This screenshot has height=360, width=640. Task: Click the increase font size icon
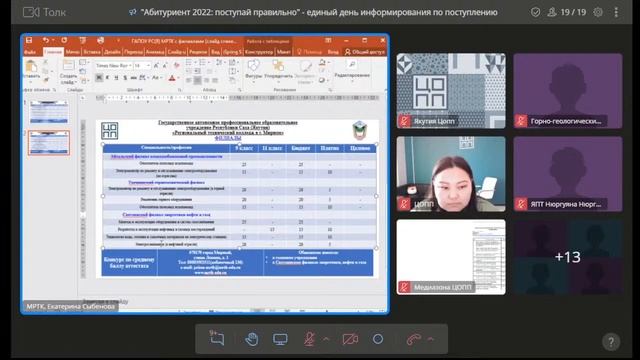156,65
